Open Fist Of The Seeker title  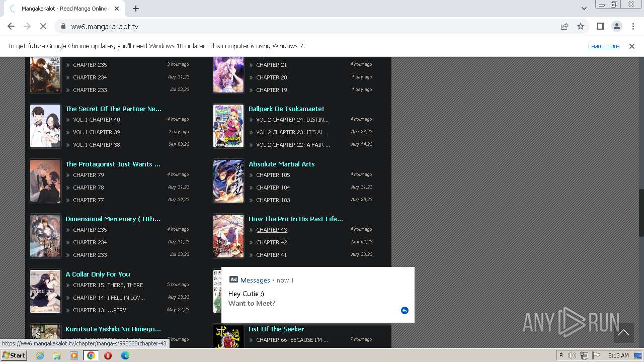point(276,329)
